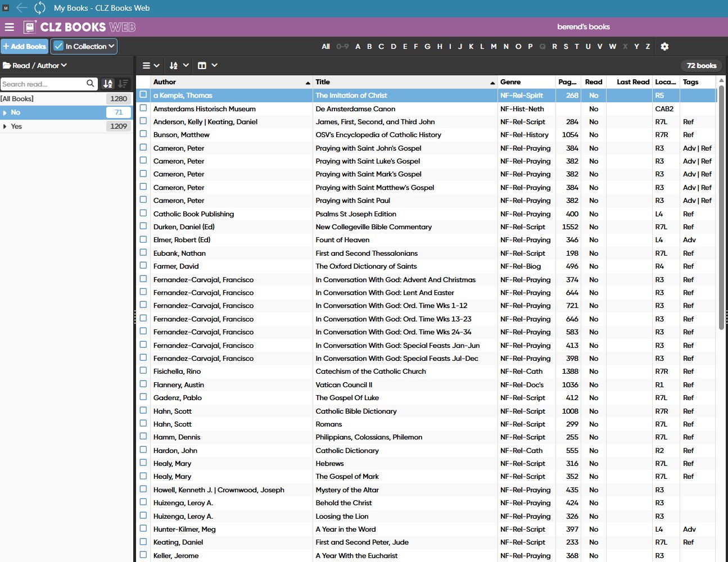Sort folder list descending
728x562 pixels.
pos(123,84)
